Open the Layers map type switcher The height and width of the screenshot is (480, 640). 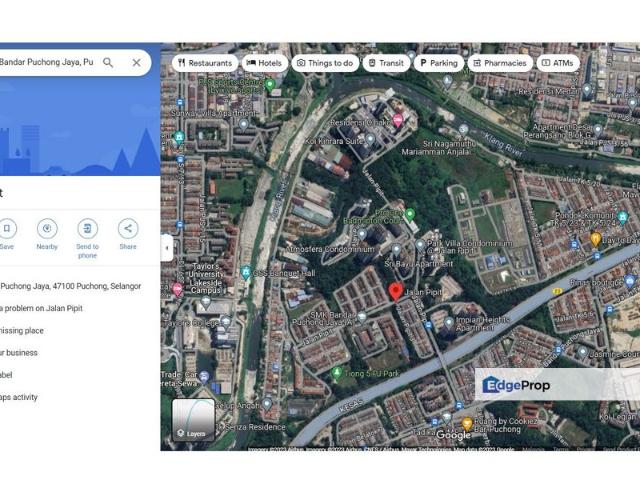(193, 420)
